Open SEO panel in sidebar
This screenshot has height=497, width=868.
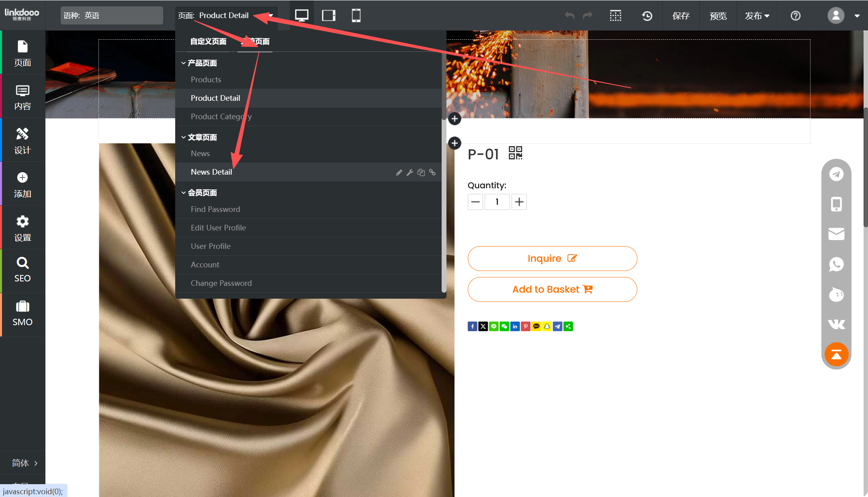[23, 270]
